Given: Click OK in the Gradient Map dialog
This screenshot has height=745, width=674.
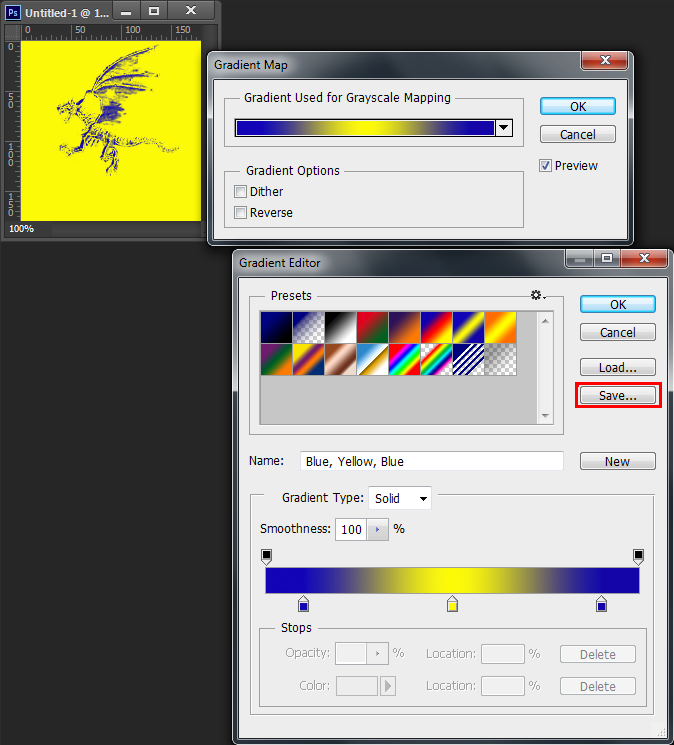Looking at the screenshot, I should point(578,106).
